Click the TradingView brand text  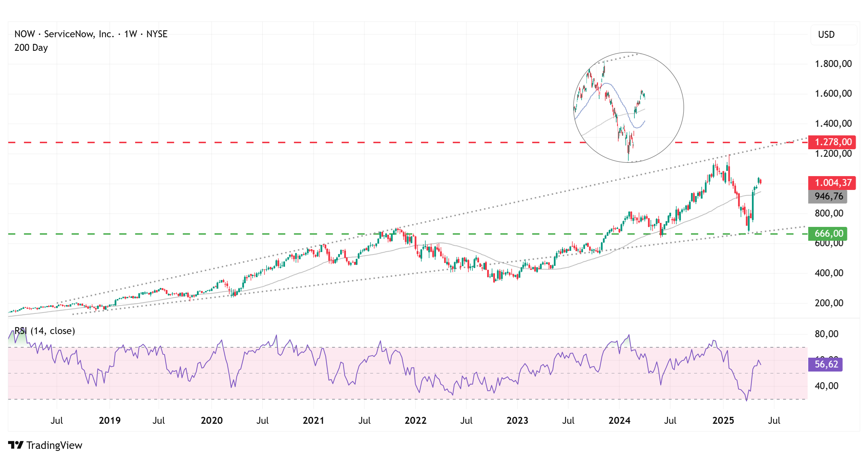(x=54, y=445)
